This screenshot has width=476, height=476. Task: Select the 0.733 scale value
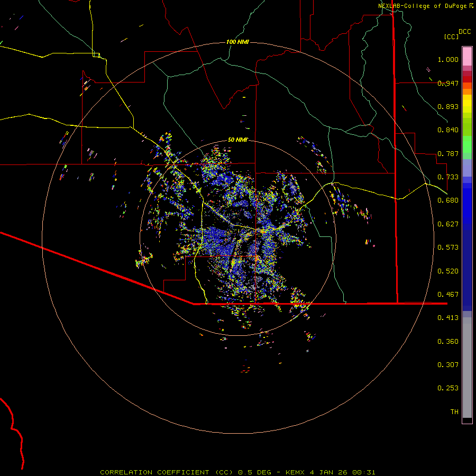pyautogui.click(x=448, y=177)
